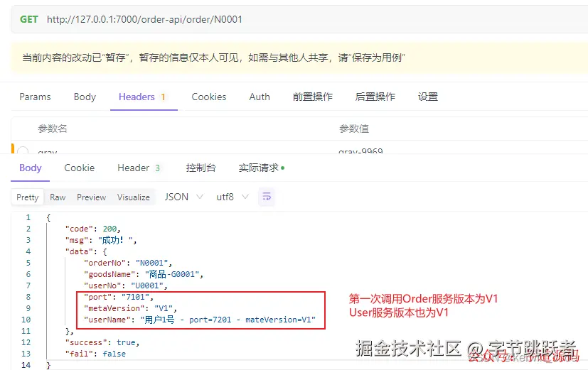Open the utf8 encoding dropdown
Image resolution: width=588 pixels, height=370 pixels.
(x=232, y=197)
